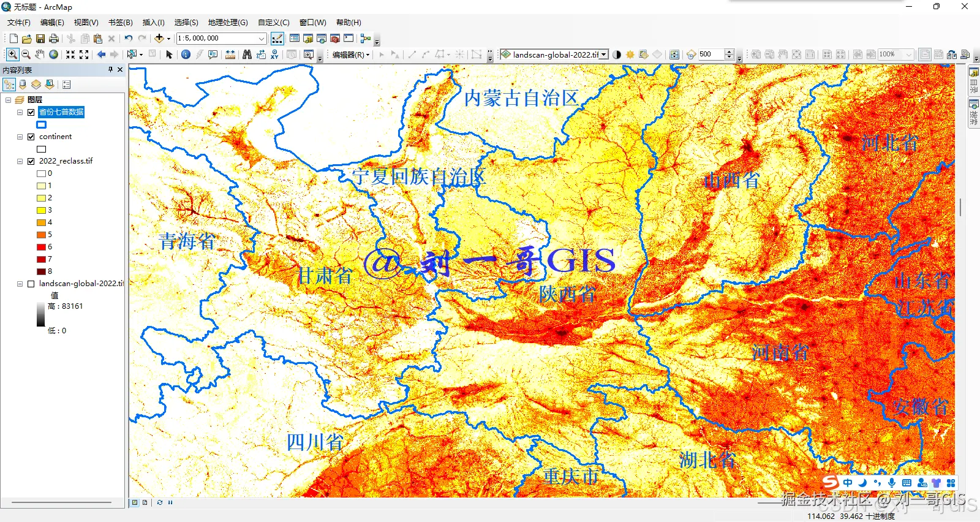Go back to previous extent arrow
This screenshot has width=980, height=522.
(x=101, y=55)
